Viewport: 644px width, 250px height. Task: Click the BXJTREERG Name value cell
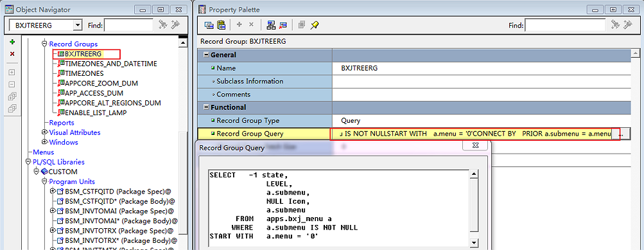pos(482,68)
